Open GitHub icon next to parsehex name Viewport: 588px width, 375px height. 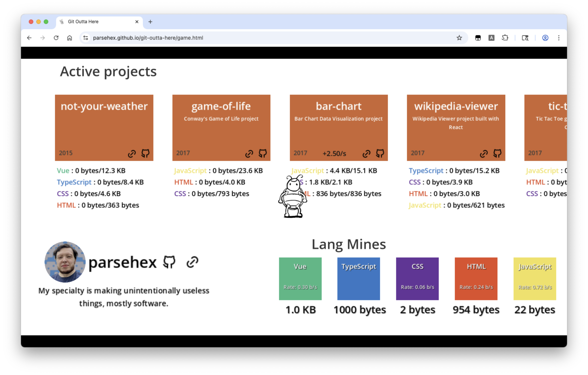pyautogui.click(x=169, y=262)
